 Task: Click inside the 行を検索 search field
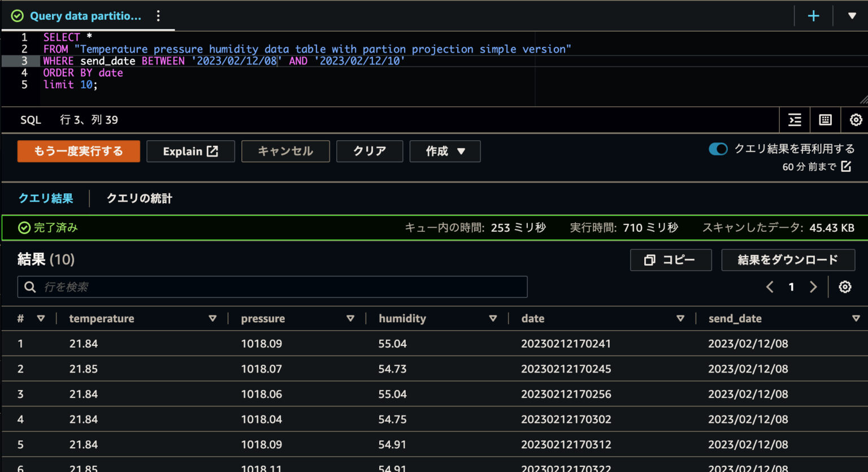(x=226, y=287)
